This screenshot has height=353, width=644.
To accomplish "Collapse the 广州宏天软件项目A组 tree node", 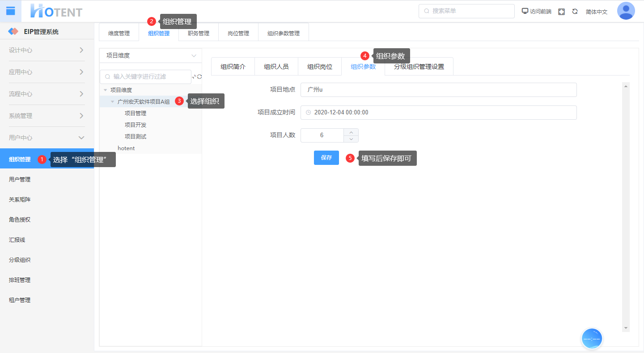I will pos(113,102).
